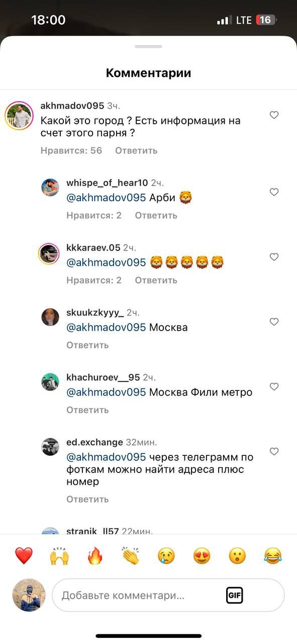Insert the heart-eyes emoji
Screen dimensions: 297x644
point(202,556)
